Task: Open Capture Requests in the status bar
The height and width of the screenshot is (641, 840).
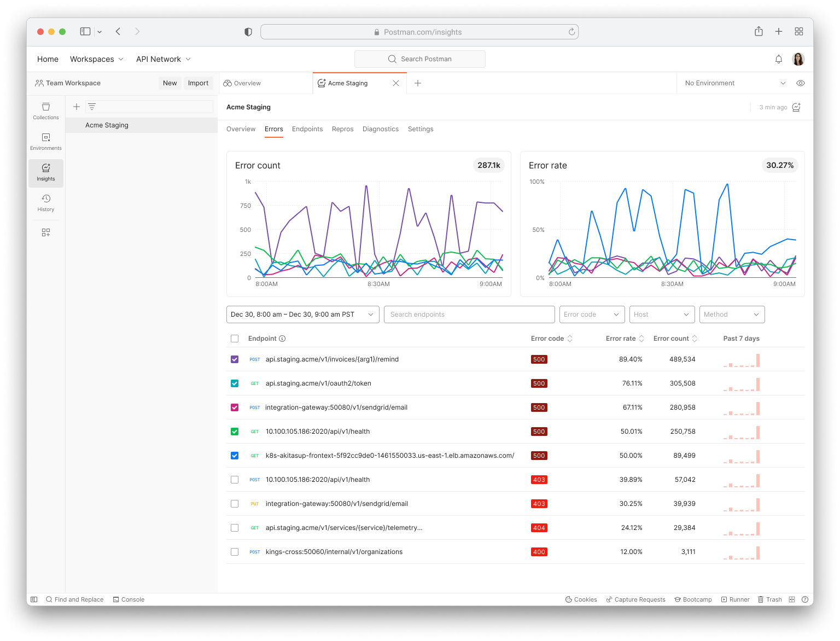Action: [635, 599]
